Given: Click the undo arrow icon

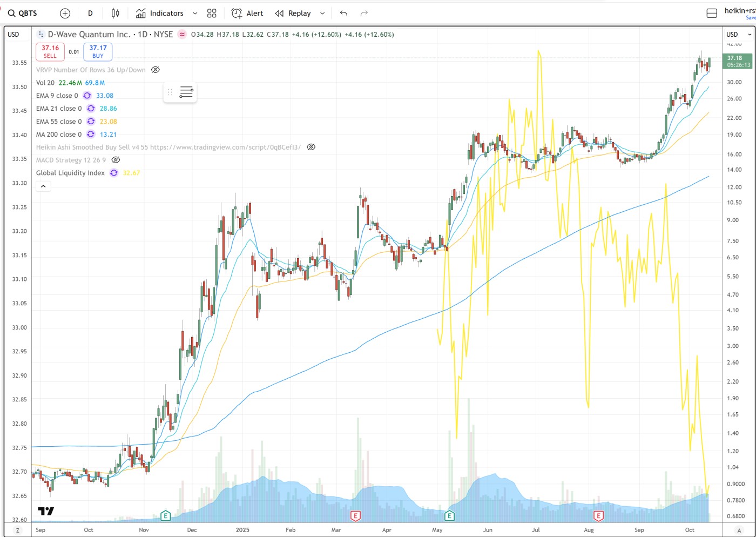Looking at the screenshot, I should point(343,14).
